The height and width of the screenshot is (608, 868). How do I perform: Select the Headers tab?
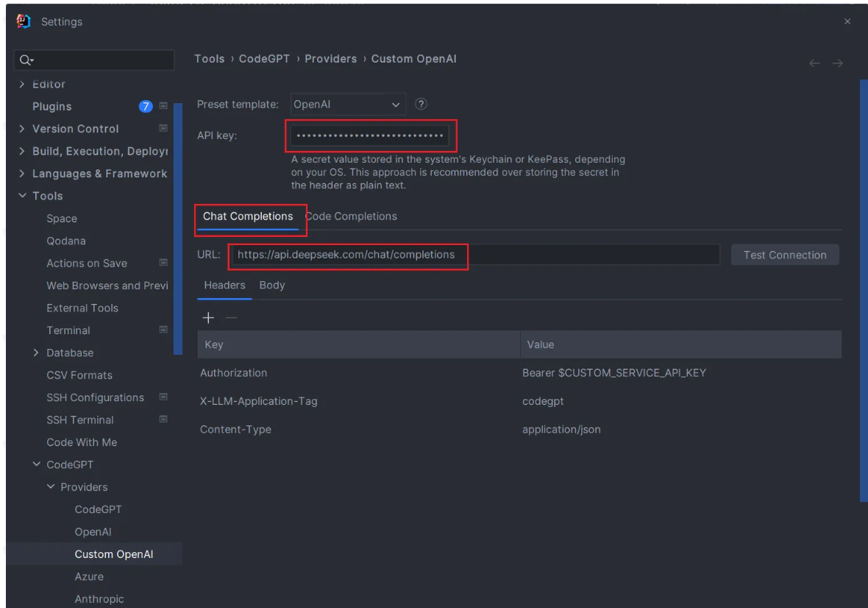coord(224,285)
